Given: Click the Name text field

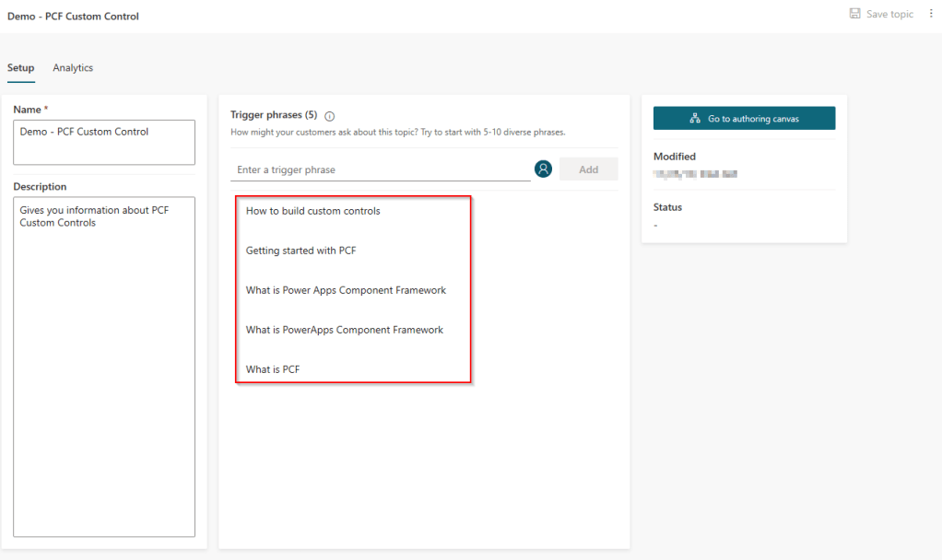Looking at the screenshot, I should (104, 142).
